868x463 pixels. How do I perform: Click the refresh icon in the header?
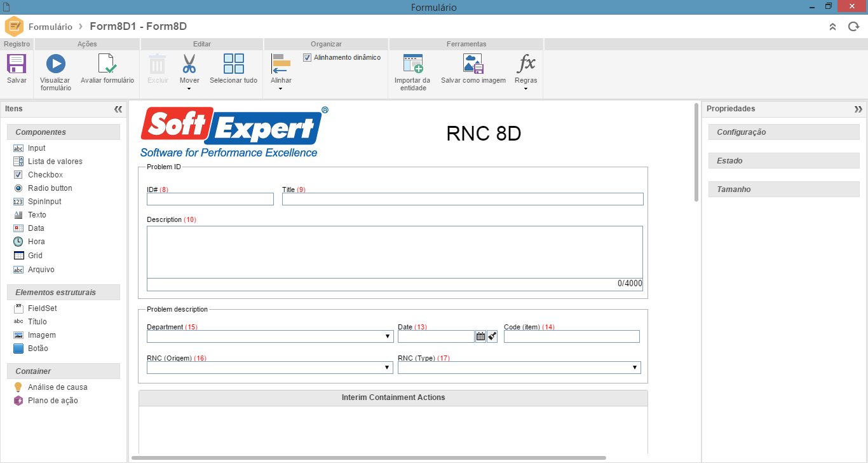[853, 27]
